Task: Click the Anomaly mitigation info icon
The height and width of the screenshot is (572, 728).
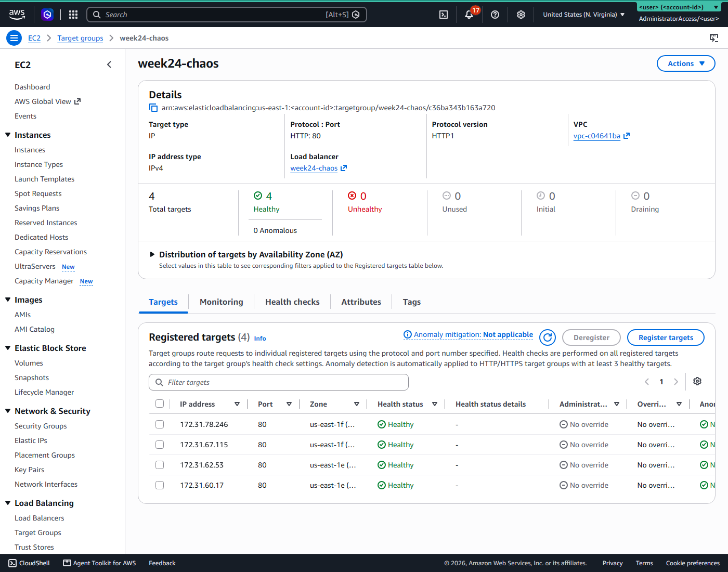Action: pyautogui.click(x=408, y=334)
